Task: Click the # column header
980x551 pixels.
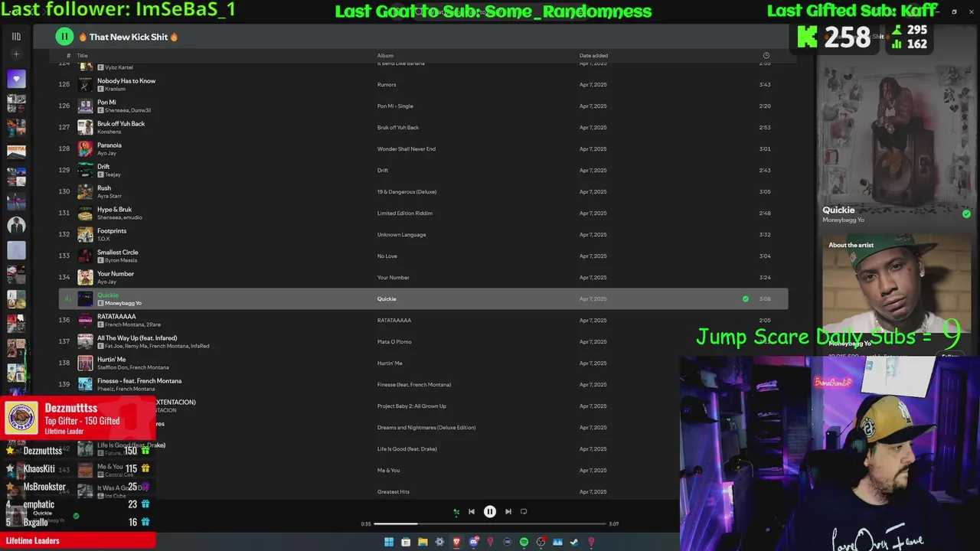Action: coord(68,56)
